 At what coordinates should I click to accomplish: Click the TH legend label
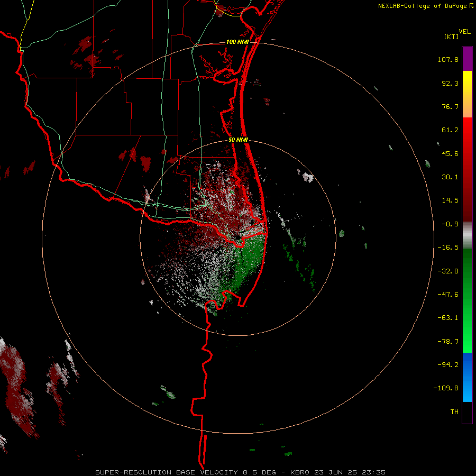click(454, 412)
